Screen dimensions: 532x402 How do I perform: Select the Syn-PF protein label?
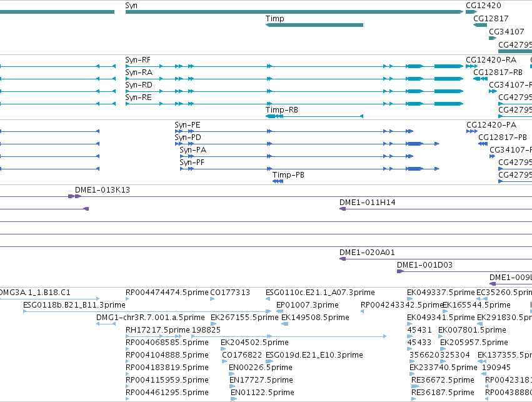(192, 163)
